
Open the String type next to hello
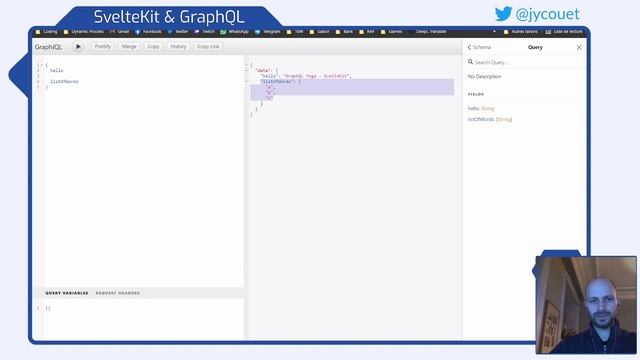coord(488,109)
